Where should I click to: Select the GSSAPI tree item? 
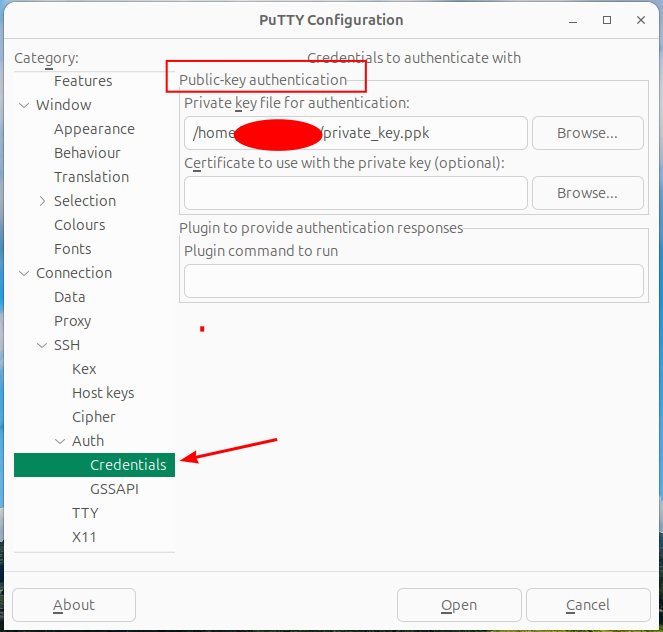pos(114,489)
